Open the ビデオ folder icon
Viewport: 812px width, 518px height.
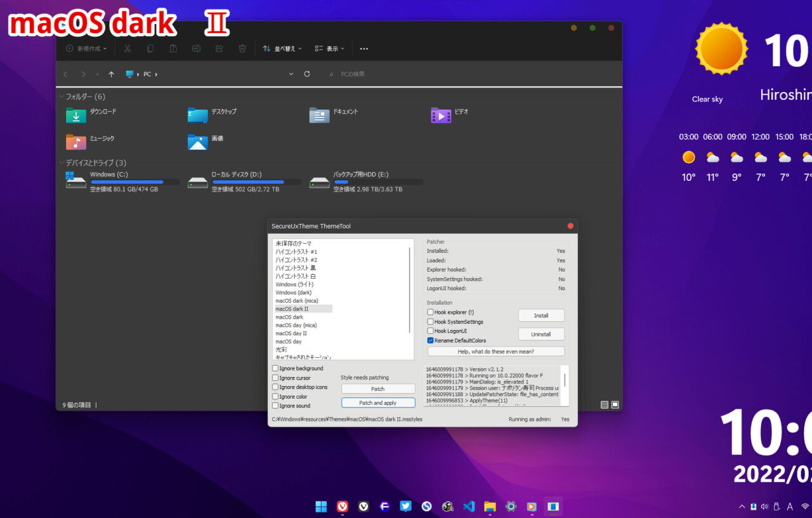[x=441, y=116]
